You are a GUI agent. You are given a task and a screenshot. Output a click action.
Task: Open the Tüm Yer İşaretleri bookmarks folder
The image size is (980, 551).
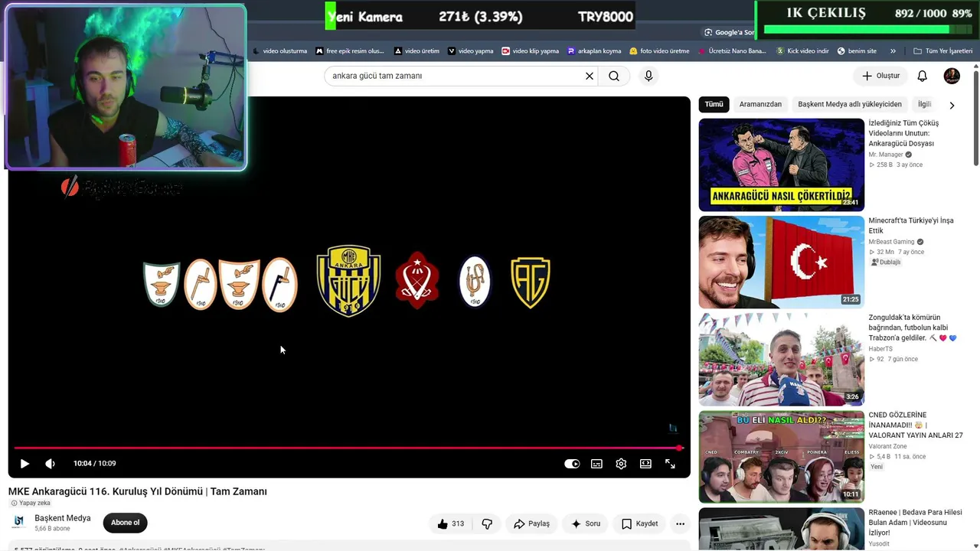click(942, 51)
